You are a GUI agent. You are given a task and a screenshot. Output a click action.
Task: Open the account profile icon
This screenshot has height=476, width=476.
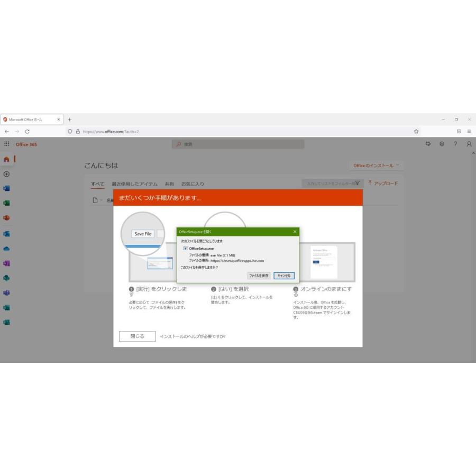pyautogui.click(x=469, y=143)
